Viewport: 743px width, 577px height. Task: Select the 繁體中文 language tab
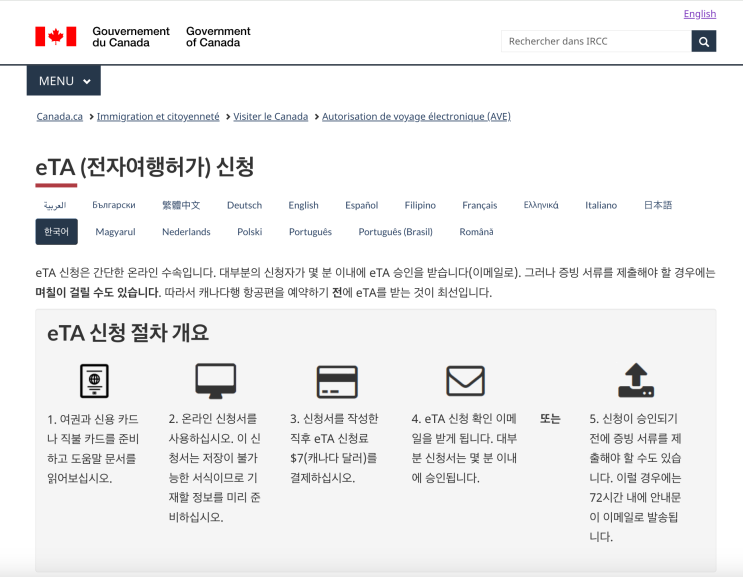181,205
